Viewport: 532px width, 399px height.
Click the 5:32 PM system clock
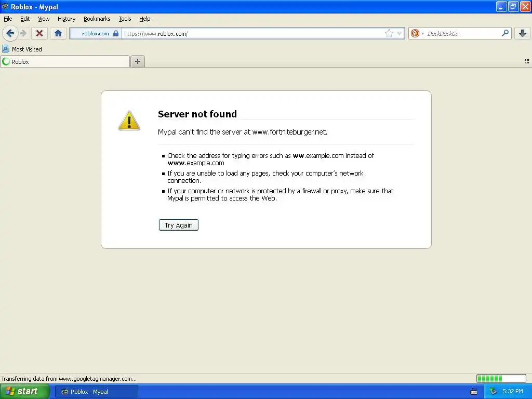513,391
